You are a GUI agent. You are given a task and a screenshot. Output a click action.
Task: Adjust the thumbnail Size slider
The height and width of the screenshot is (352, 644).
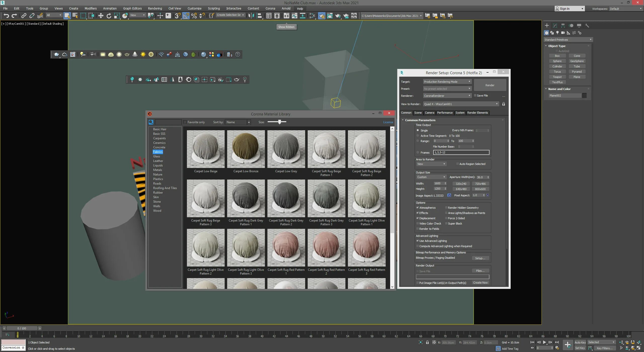279,122
